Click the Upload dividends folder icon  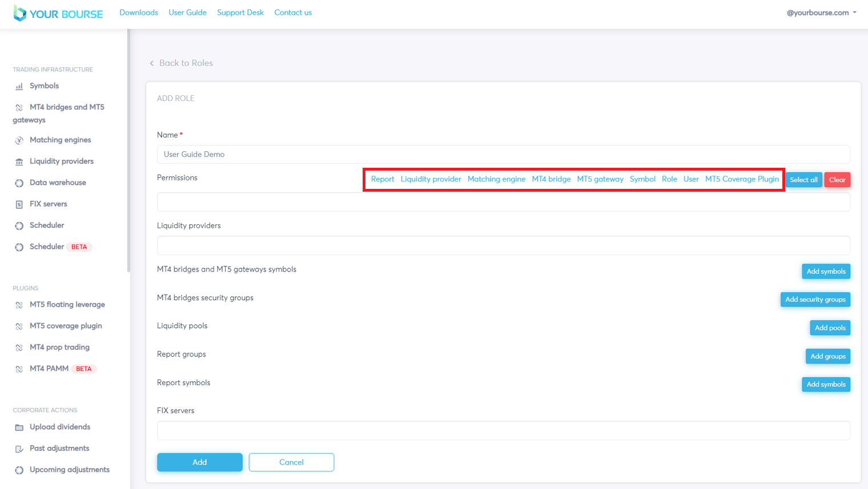pyautogui.click(x=19, y=427)
